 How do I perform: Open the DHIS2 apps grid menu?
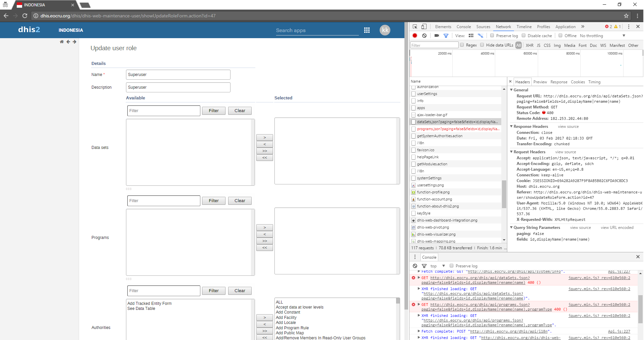pos(367,30)
